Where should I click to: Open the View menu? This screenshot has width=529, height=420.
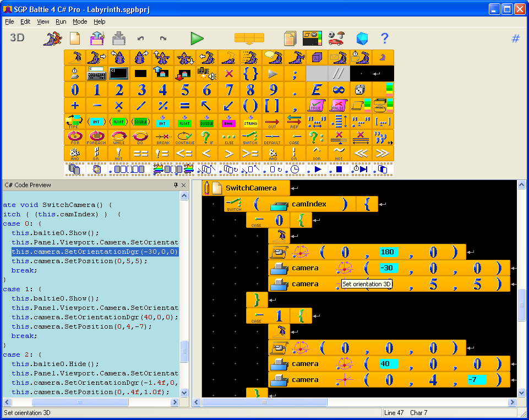43,21
